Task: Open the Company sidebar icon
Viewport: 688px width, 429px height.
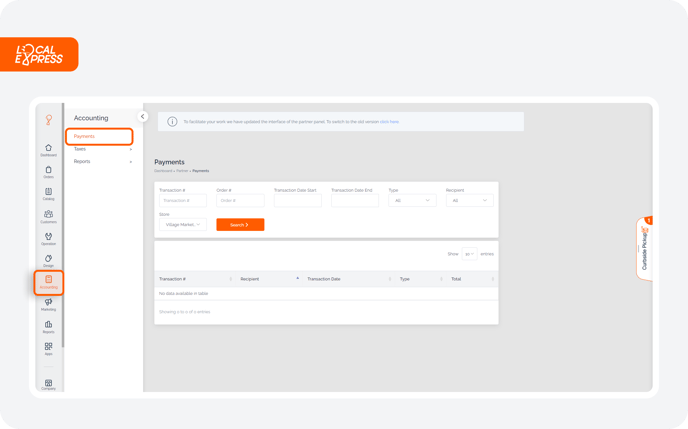Action: (x=48, y=385)
